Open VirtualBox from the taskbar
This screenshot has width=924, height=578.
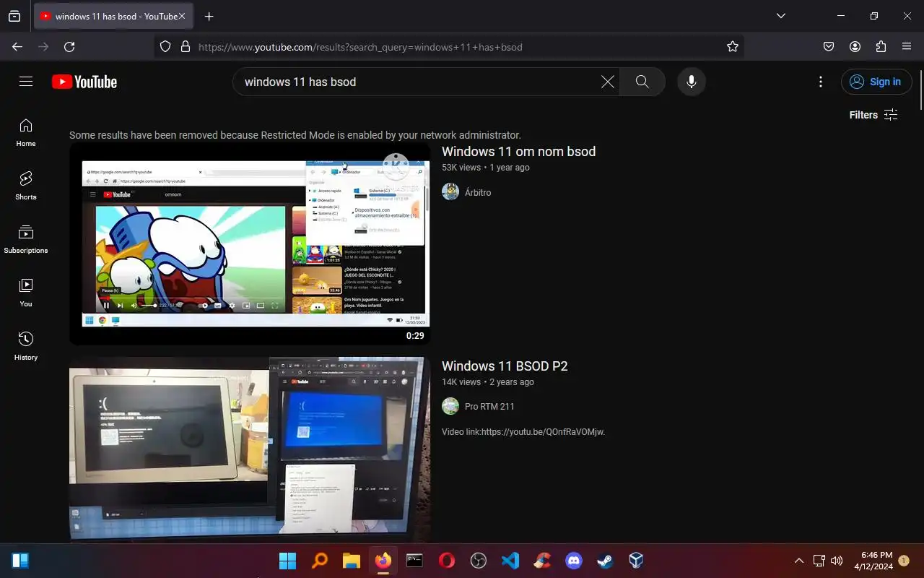[x=635, y=560]
